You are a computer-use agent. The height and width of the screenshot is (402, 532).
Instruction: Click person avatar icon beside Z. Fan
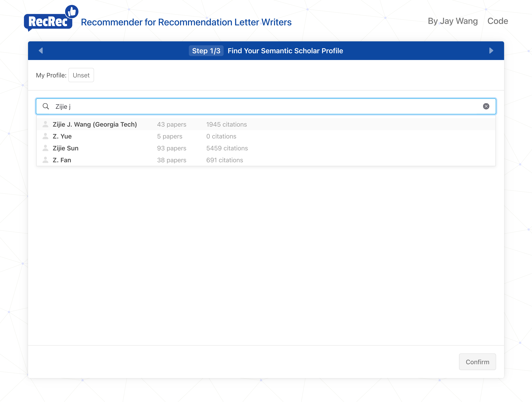click(x=45, y=160)
